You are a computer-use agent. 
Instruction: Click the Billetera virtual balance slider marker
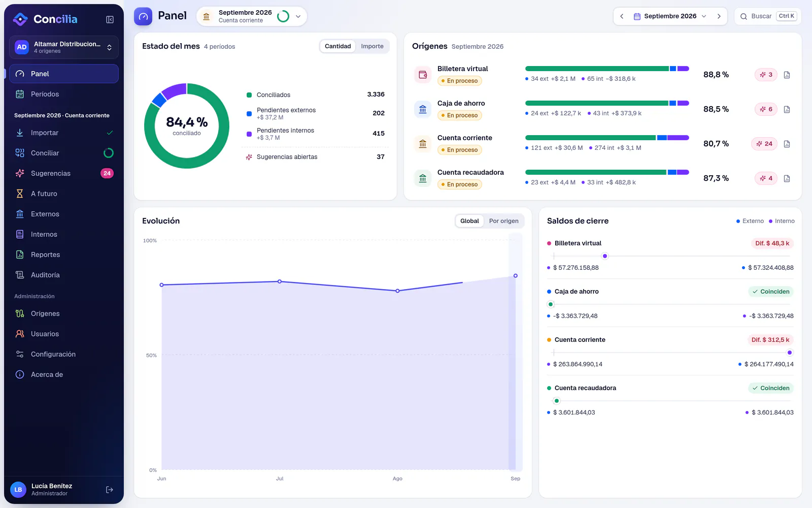click(x=604, y=256)
